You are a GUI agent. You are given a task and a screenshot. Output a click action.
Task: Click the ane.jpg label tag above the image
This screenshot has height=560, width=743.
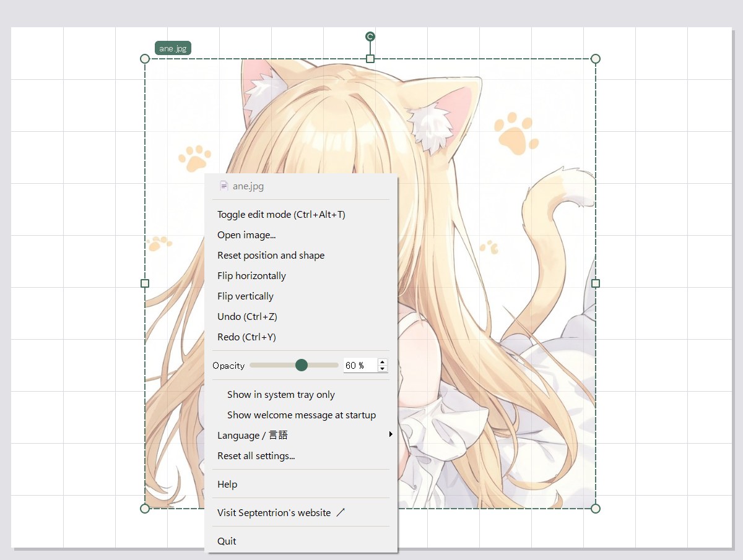[173, 48]
